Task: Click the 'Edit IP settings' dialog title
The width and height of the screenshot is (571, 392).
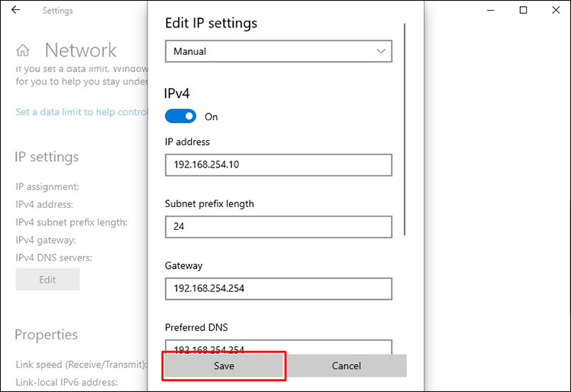Action: [x=212, y=23]
